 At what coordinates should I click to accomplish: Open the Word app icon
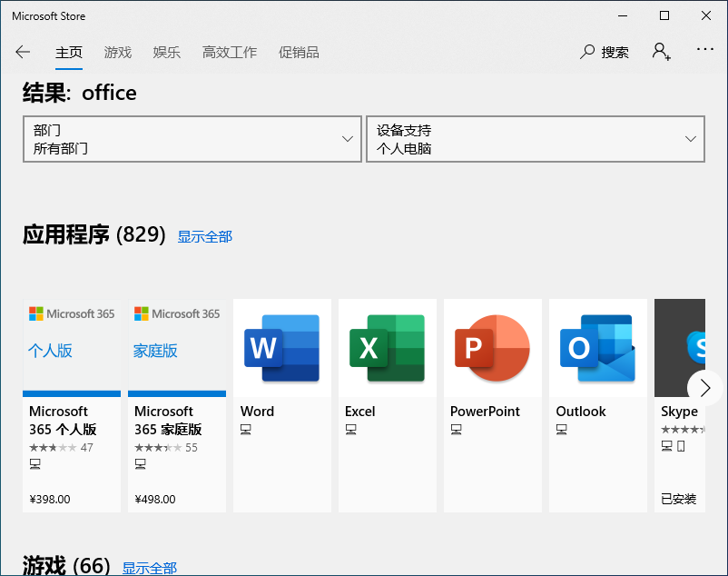(282, 348)
